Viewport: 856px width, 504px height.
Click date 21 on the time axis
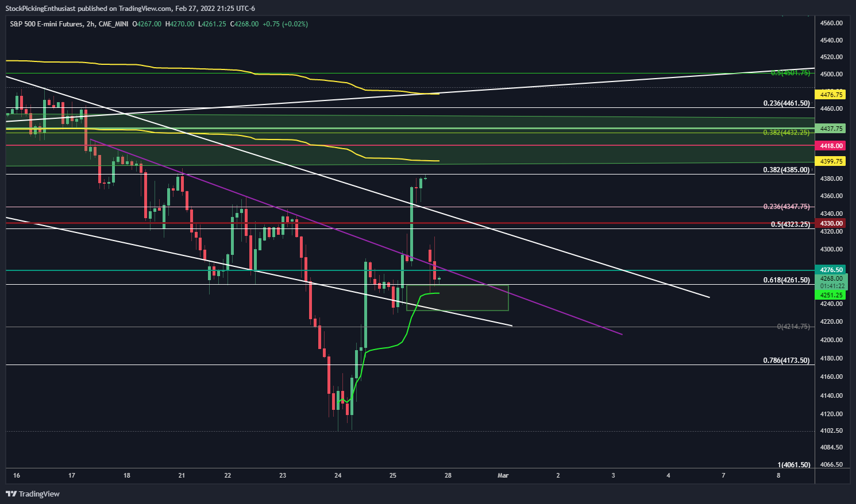[182, 475]
